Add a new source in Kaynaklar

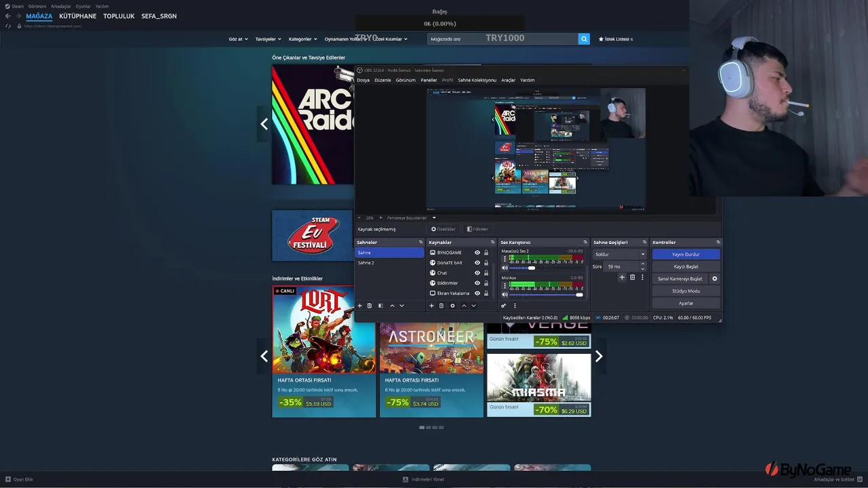(431, 306)
